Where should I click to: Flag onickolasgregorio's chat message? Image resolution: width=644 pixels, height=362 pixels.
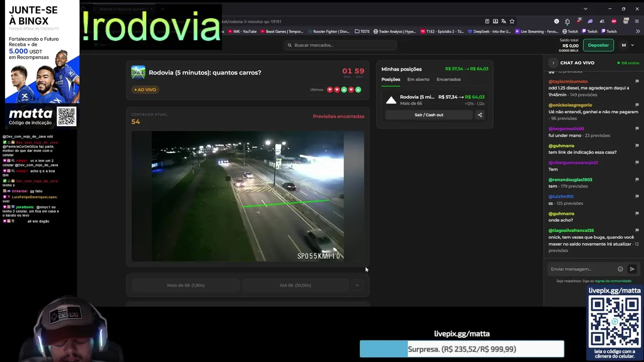637,105
